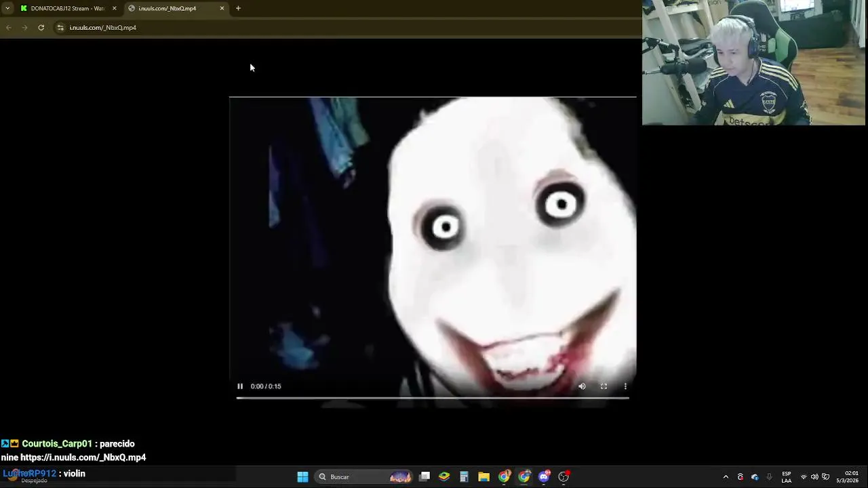Open the Despejado weather widget
This screenshot has width=868, height=488.
click(27, 477)
